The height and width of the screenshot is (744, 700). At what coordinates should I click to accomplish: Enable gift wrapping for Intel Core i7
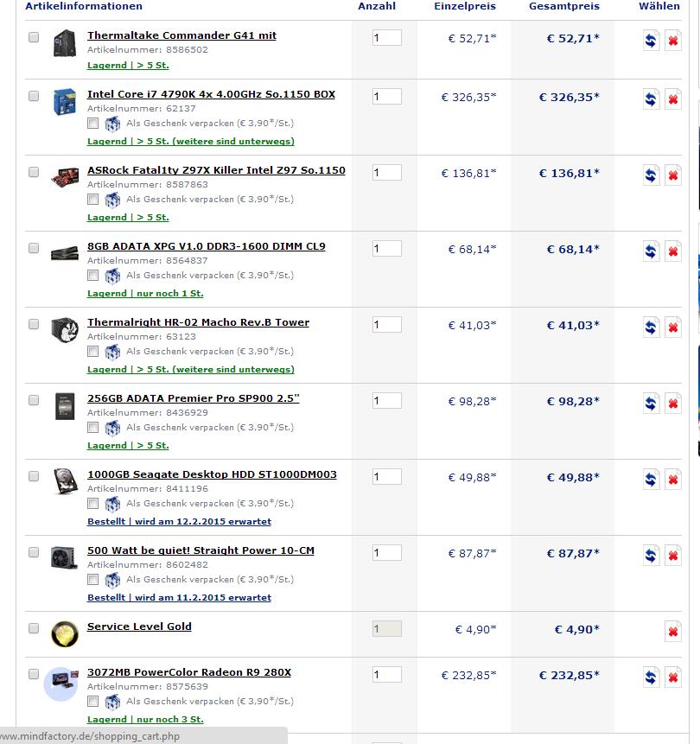coord(93,124)
